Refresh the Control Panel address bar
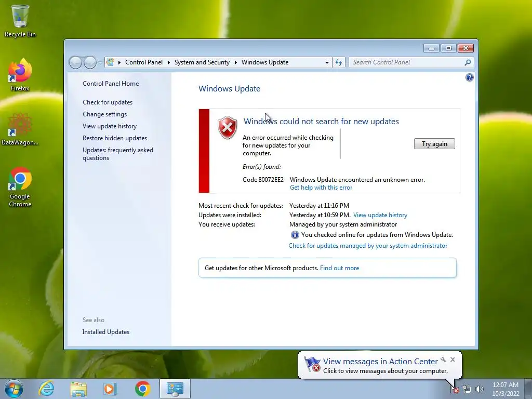 (x=339, y=62)
